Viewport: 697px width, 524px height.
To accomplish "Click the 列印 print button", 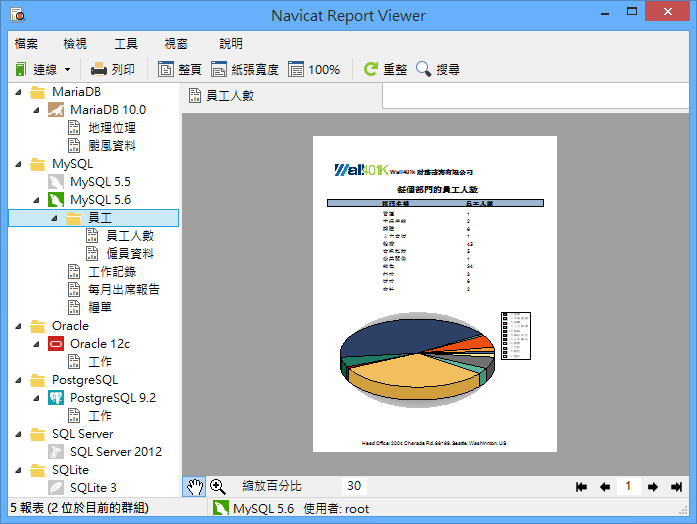I will [113, 69].
